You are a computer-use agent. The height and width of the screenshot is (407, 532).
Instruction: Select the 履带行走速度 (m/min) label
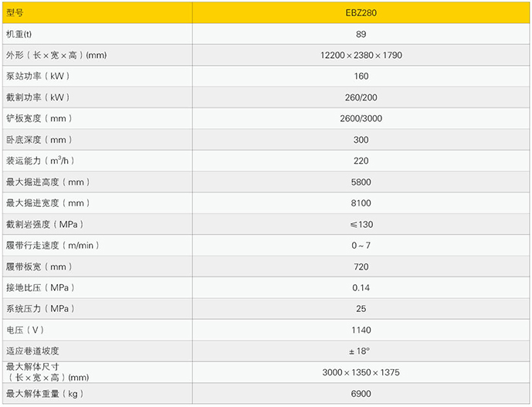[x=53, y=246]
